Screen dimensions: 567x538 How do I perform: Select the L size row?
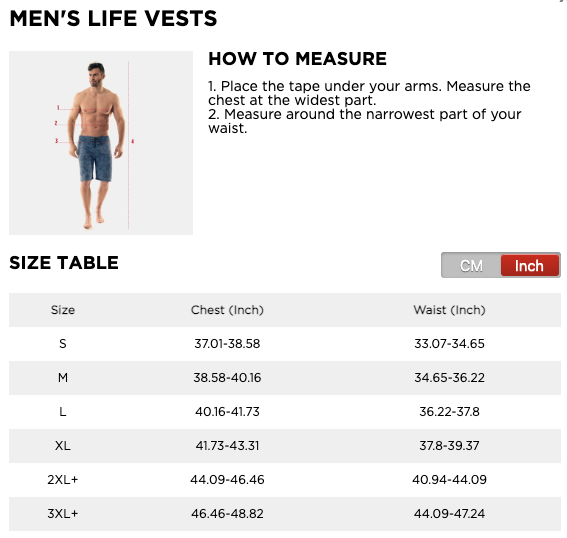click(285, 411)
